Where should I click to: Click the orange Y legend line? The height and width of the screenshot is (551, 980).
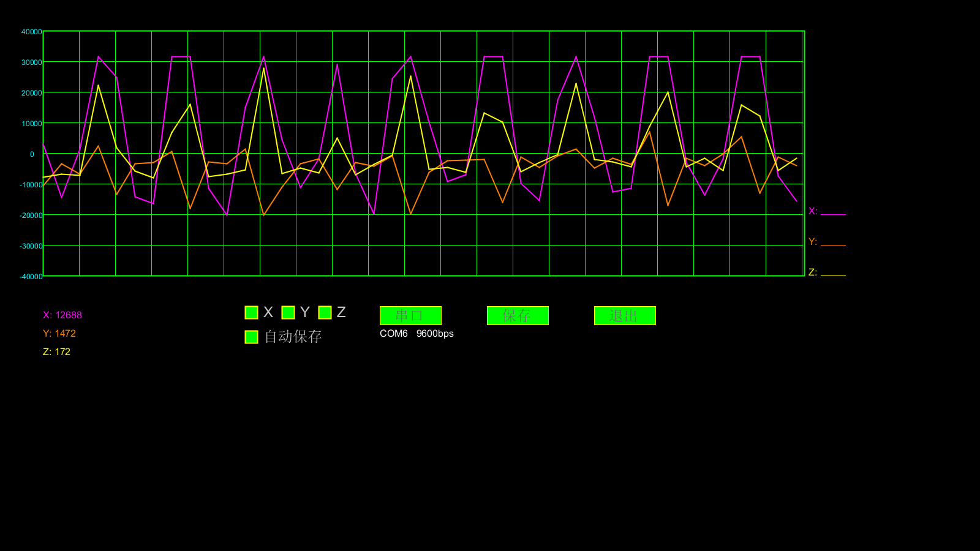pyautogui.click(x=833, y=245)
